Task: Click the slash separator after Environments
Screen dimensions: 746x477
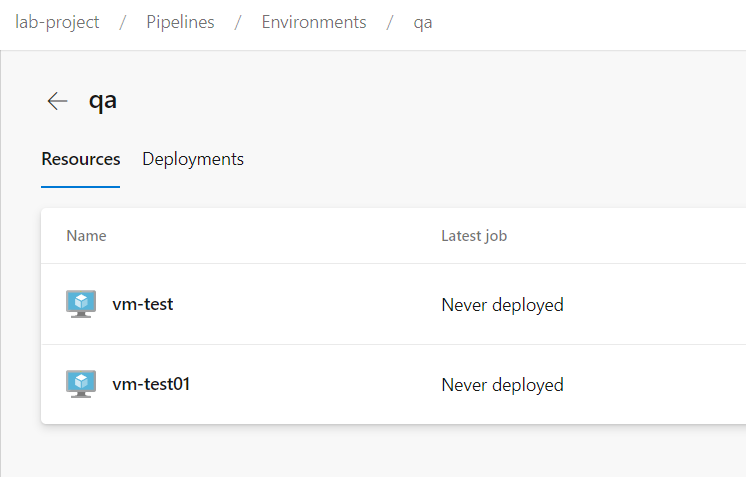Action: (x=390, y=22)
